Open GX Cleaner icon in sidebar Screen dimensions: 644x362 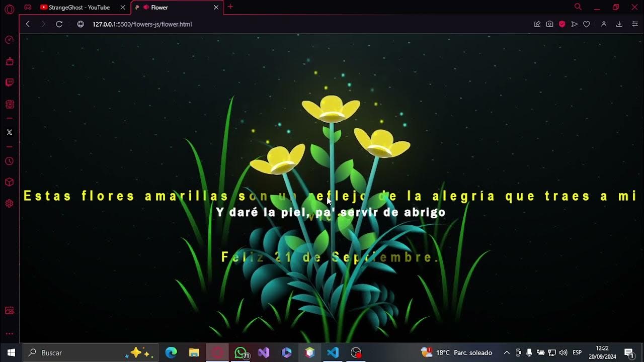click(9, 62)
